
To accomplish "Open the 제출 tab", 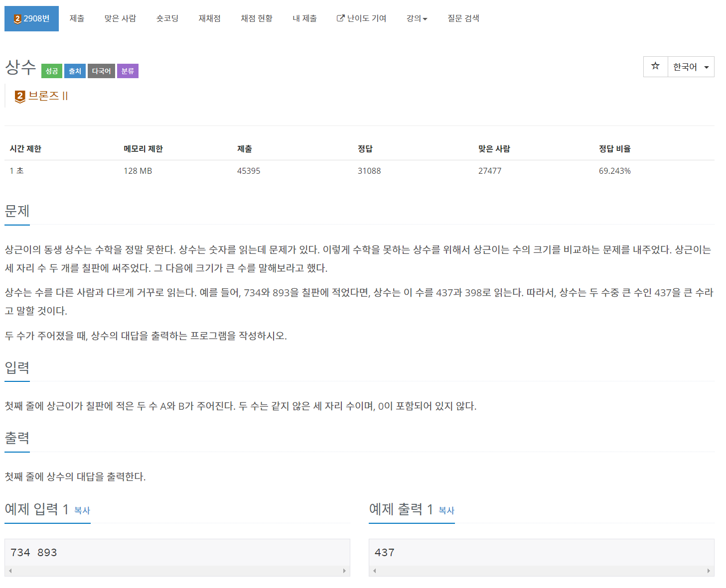I will 77,18.
